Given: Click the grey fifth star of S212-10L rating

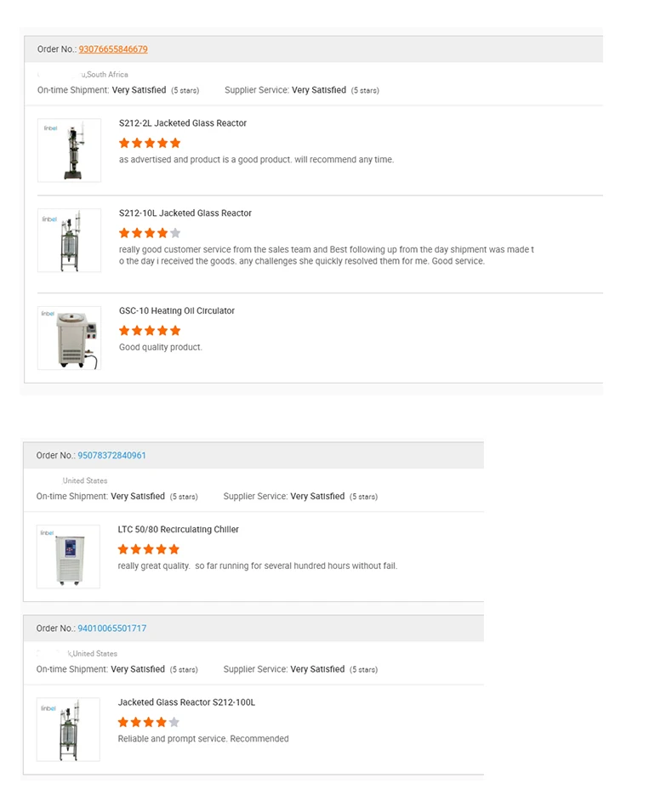Looking at the screenshot, I should pos(175,234).
